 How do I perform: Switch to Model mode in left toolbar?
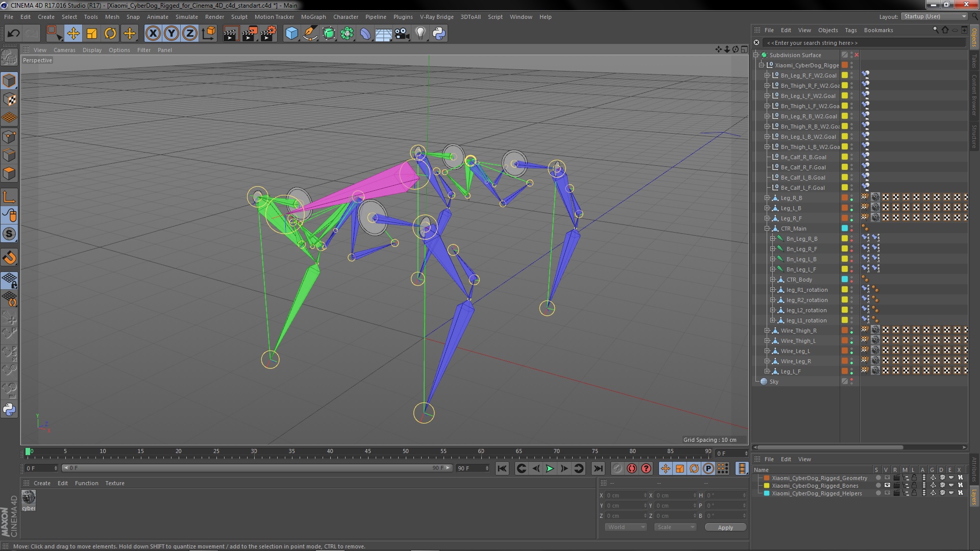point(9,81)
